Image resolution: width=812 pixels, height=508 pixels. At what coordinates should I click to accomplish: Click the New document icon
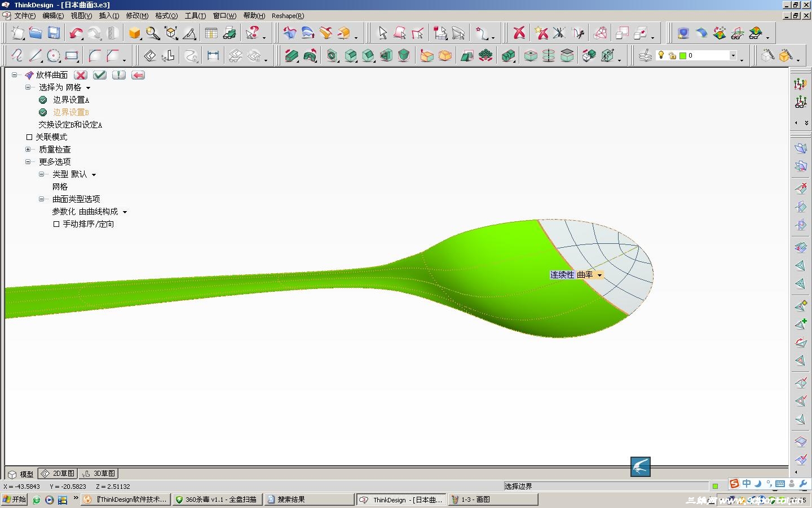coord(18,33)
